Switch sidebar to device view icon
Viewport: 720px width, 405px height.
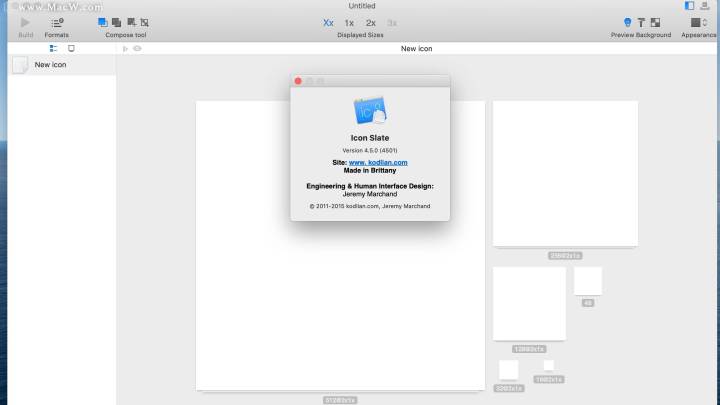pos(71,48)
